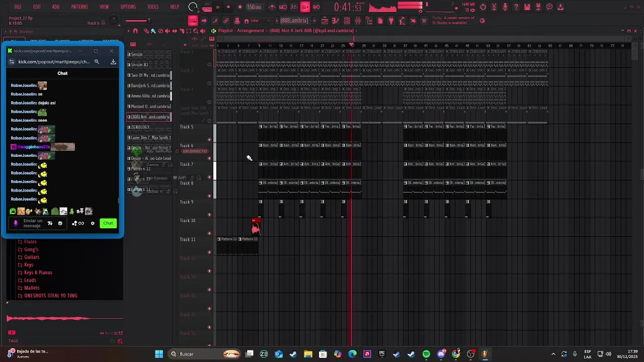Toggle PAT/SONG playback mode
The image size is (644, 362).
tap(207, 7)
